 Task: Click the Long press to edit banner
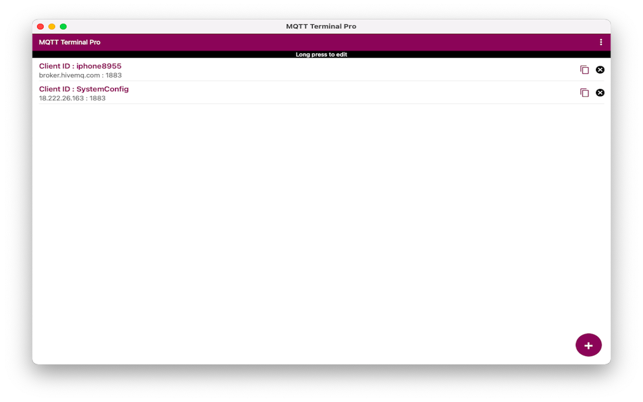(321, 55)
